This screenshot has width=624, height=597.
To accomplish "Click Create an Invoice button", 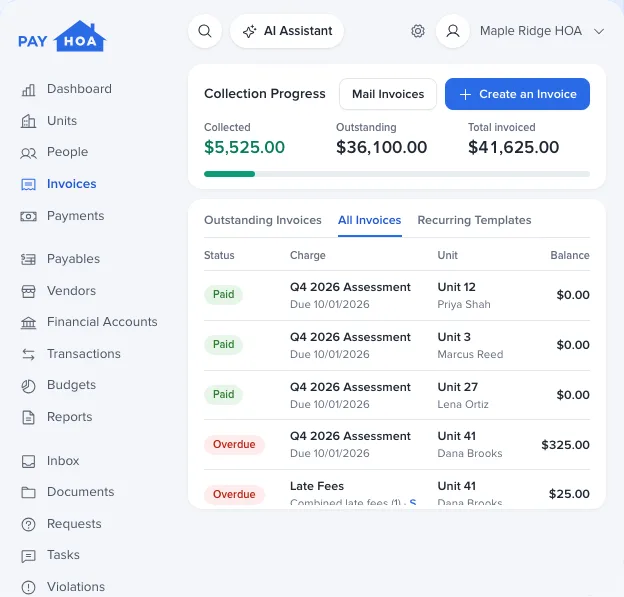I will (517, 94).
